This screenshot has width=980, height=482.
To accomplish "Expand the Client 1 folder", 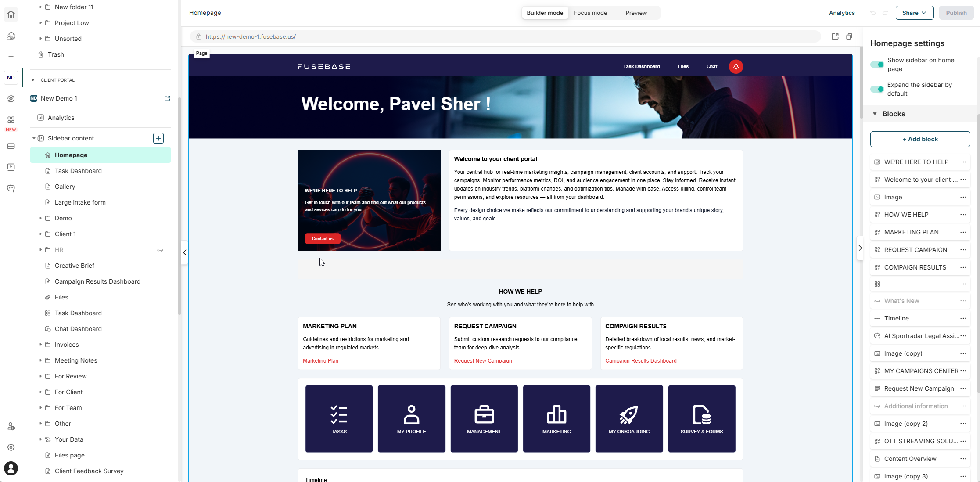I will 40,234.
